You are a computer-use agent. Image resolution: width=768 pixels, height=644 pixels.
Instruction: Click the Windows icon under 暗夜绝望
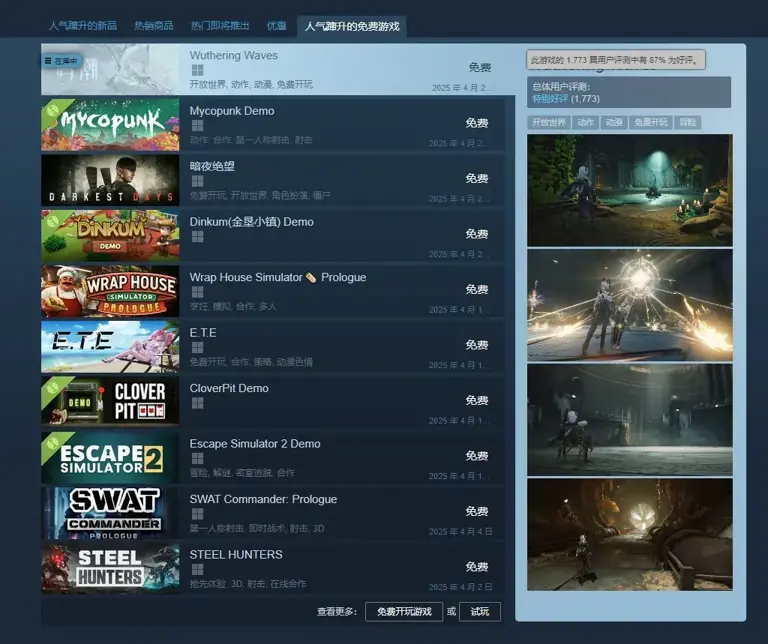[x=197, y=181]
